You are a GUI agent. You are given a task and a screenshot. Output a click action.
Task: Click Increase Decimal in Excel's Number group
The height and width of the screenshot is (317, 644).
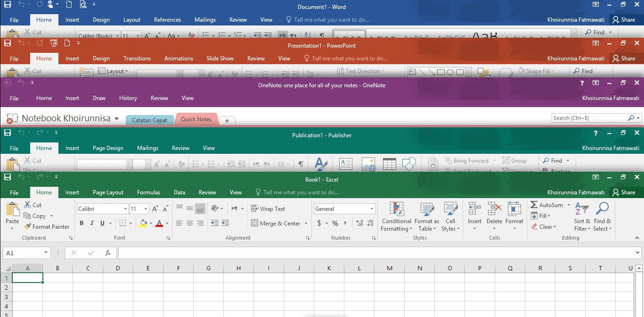coord(359,223)
